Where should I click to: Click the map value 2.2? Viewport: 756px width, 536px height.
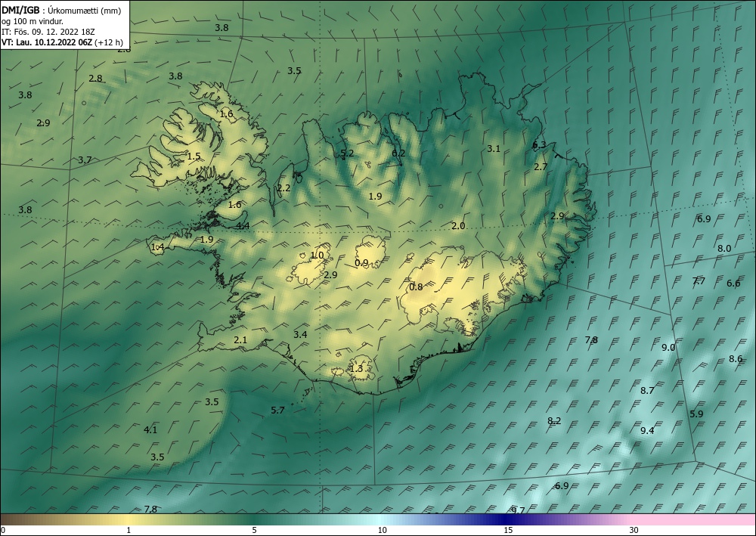pos(284,188)
